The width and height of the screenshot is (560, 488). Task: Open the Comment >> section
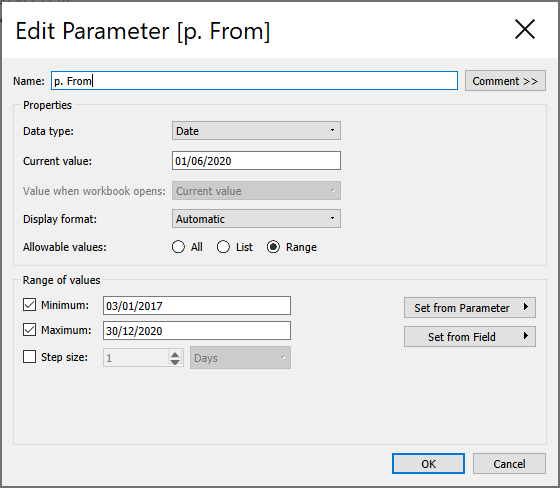coord(505,81)
